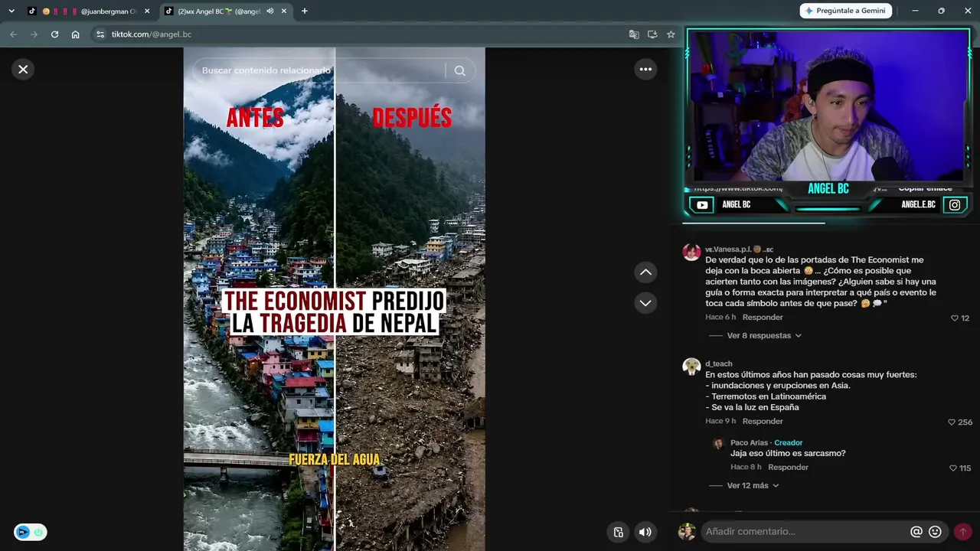Viewport: 980px width, 551px height.
Task: Click the Buscar contenido relacionado search field
Action: click(320, 70)
